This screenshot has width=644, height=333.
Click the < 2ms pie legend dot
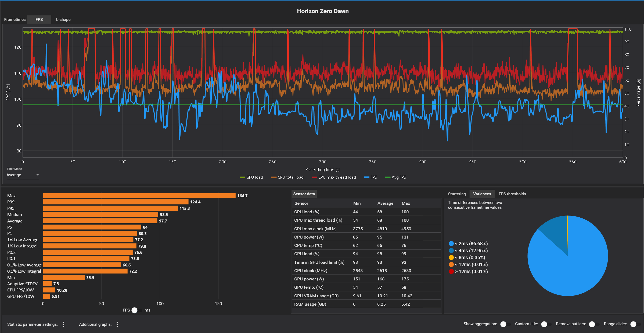pos(451,244)
